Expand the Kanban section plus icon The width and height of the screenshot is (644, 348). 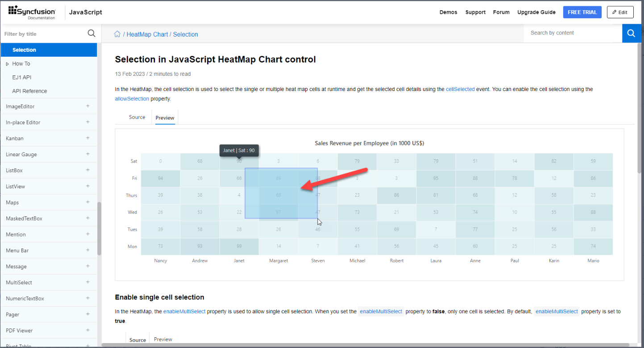coord(88,138)
